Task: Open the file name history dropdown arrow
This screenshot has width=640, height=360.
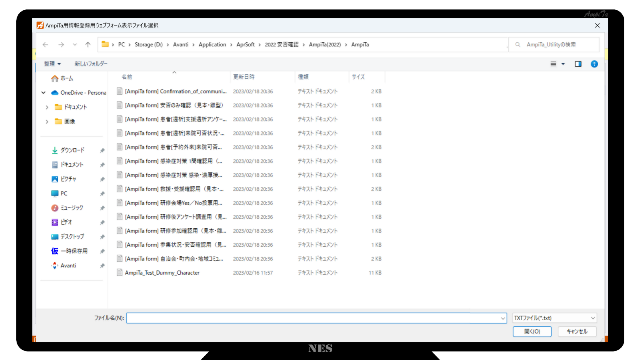Action: point(502,318)
